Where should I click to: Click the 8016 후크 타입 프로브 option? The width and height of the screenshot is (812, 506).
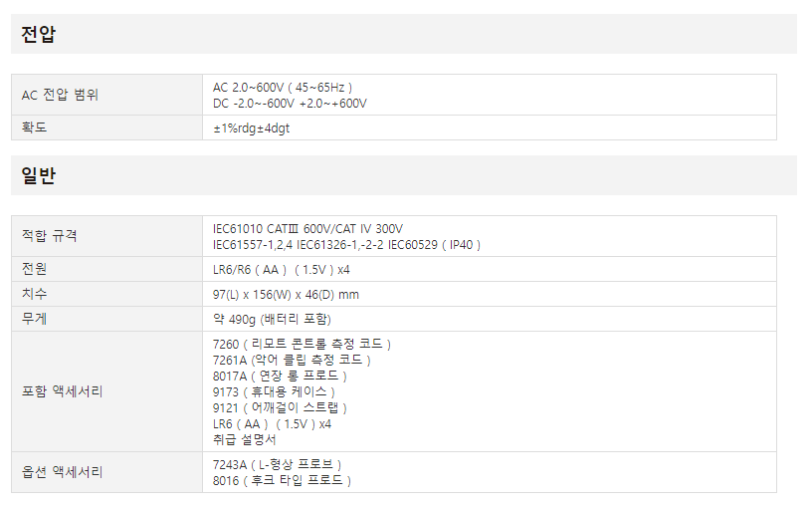point(282,481)
